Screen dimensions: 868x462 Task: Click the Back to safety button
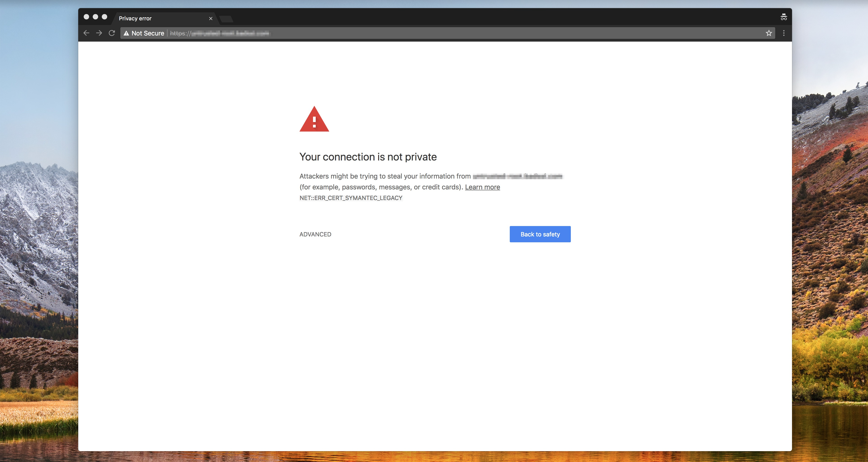click(540, 234)
